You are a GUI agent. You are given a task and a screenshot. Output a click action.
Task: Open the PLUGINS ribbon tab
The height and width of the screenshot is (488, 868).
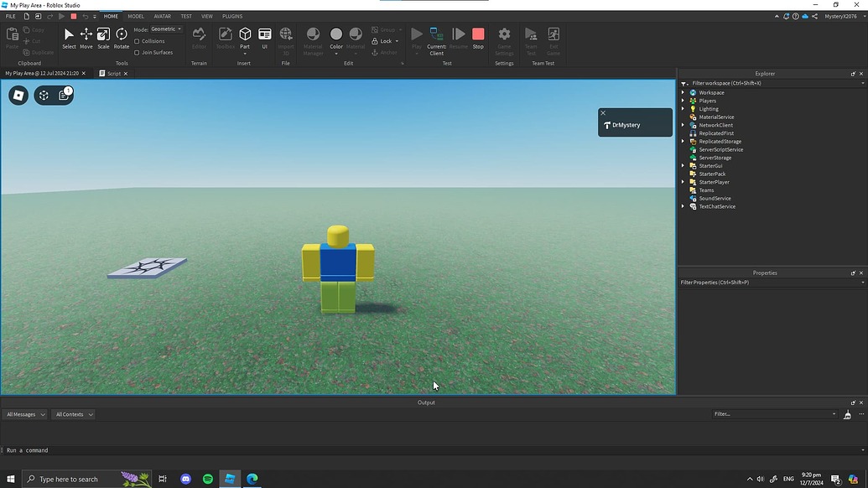(x=231, y=16)
